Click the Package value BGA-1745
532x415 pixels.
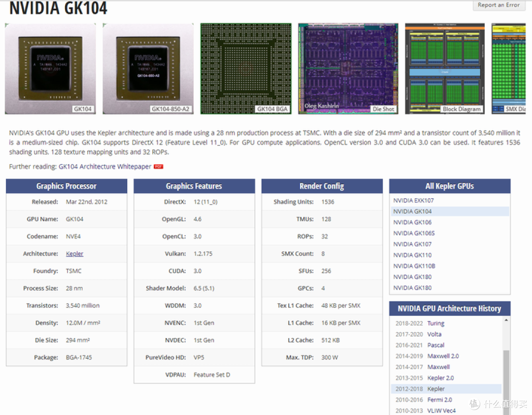79,358
